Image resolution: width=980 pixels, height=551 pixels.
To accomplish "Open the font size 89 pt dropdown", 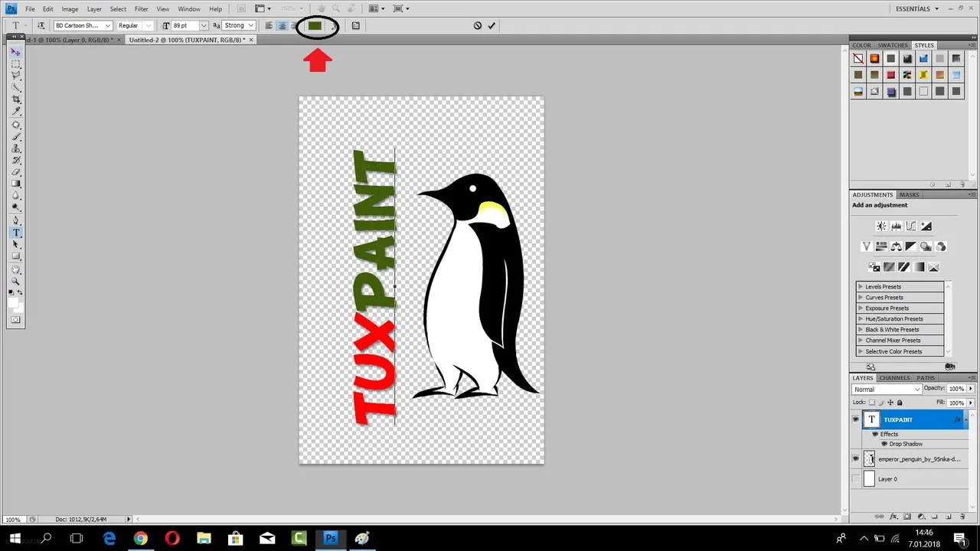I will pyautogui.click(x=203, y=25).
